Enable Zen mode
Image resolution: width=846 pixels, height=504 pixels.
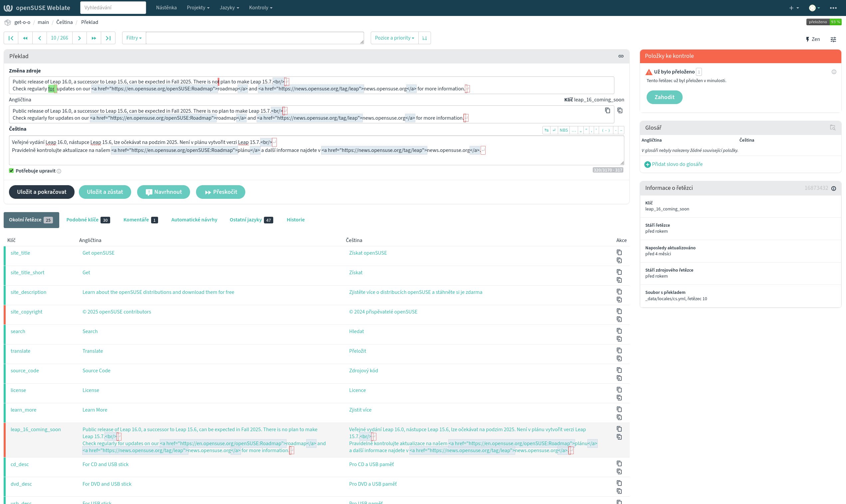tap(813, 40)
